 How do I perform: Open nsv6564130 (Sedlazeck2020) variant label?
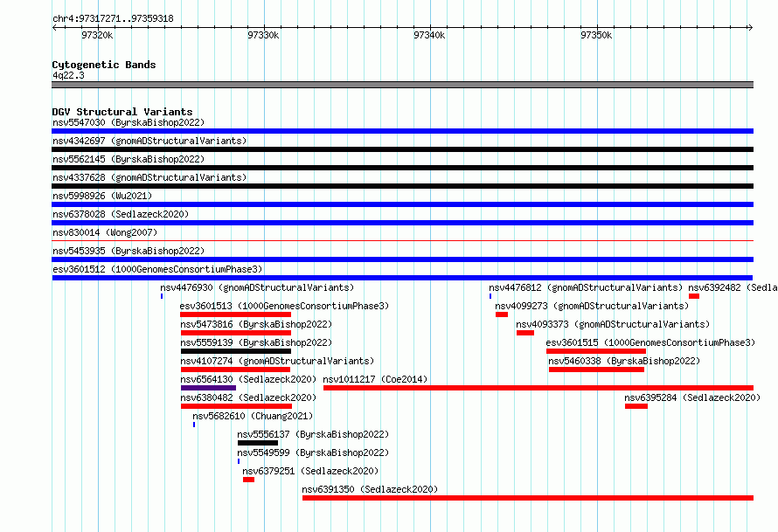pos(248,379)
